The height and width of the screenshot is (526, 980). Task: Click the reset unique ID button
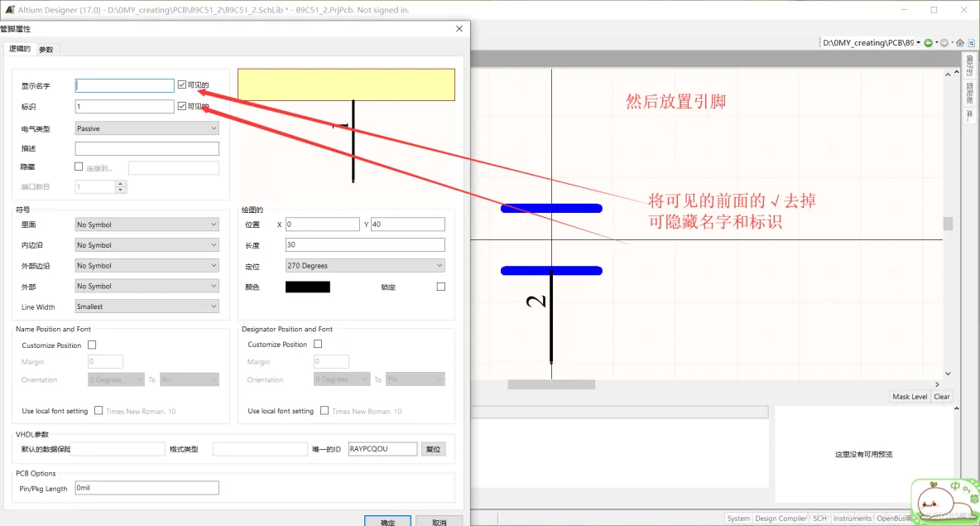tap(433, 449)
